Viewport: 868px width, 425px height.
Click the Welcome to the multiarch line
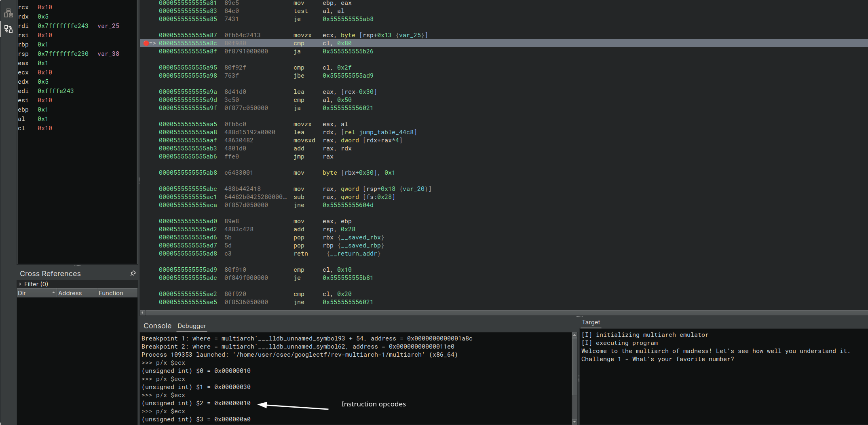pos(716,351)
